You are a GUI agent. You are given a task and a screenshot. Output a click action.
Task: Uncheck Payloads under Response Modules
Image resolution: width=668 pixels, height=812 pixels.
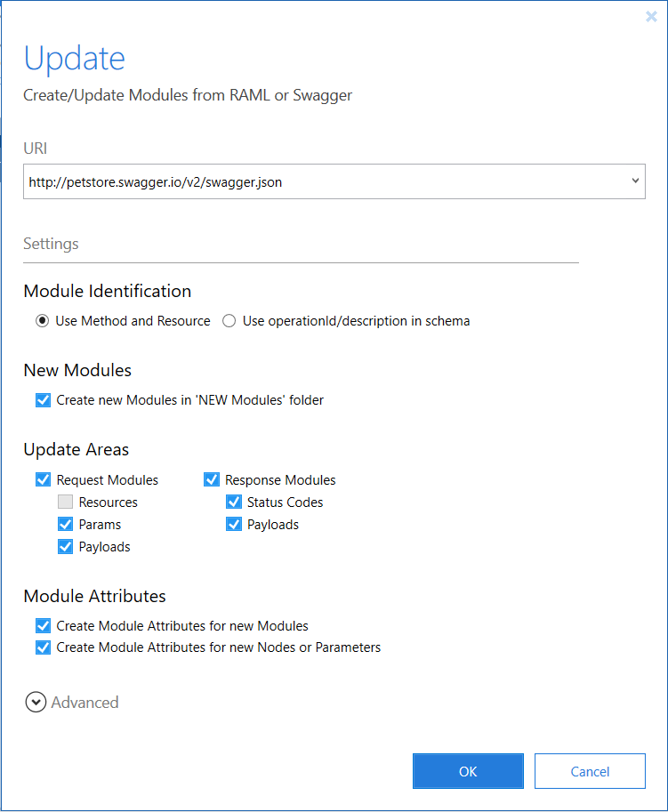(x=234, y=525)
